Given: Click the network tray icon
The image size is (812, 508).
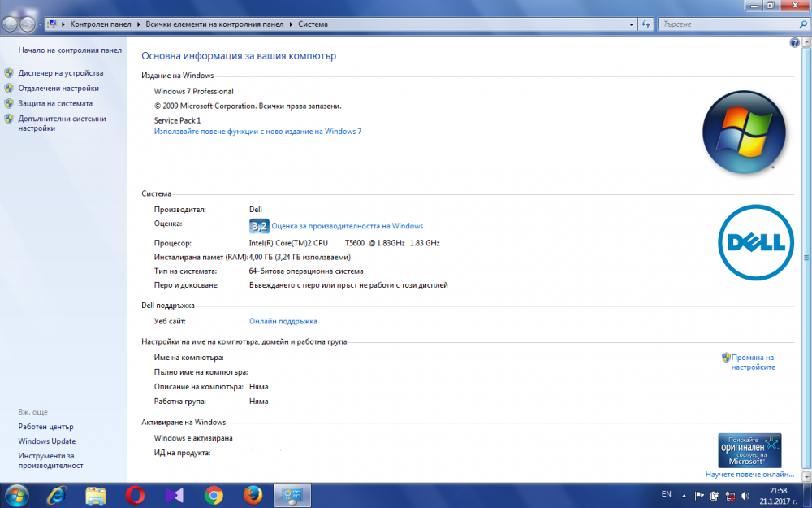Looking at the screenshot, I should (x=731, y=496).
